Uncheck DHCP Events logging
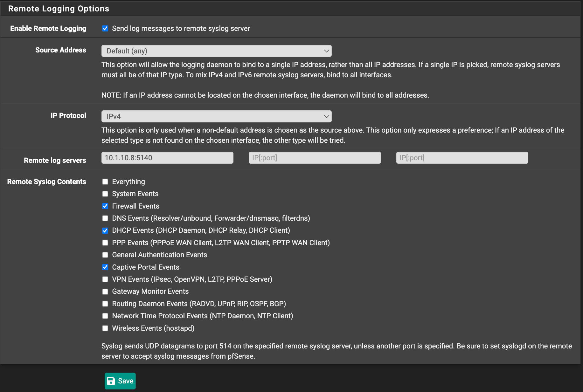583x392 pixels. click(x=105, y=230)
